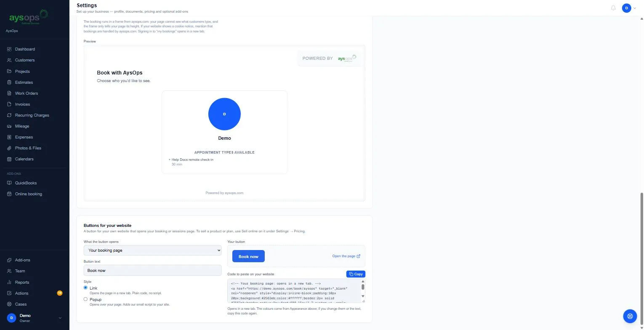Click the Button text input field
This screenshot has width=644, height=330.
point(152,270)
